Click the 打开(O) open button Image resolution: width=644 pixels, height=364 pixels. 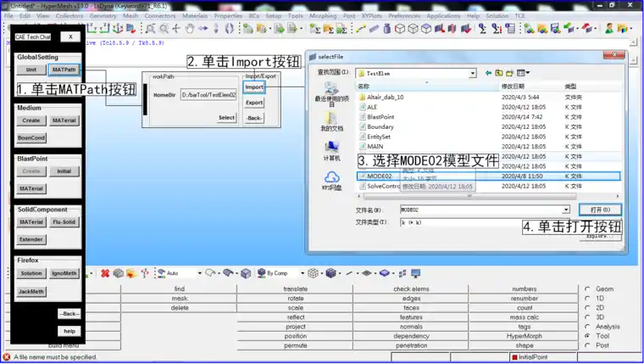[x=600, y=210]
